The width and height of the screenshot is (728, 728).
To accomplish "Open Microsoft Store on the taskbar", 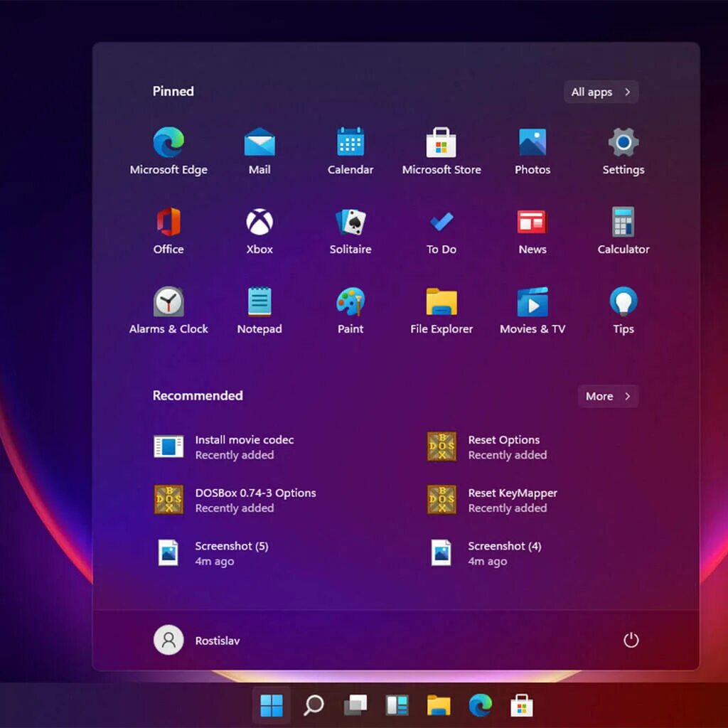I will [522, 705].
